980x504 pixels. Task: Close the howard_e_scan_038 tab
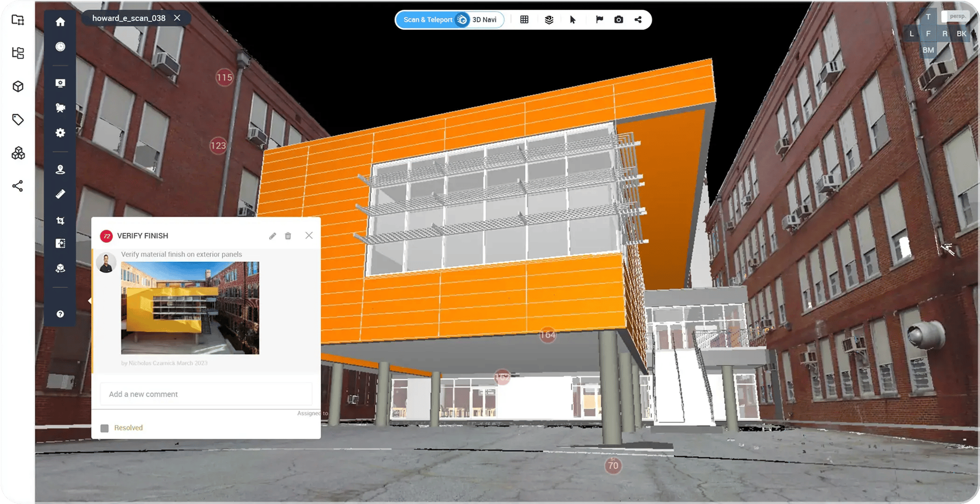(x=177, y=18)
